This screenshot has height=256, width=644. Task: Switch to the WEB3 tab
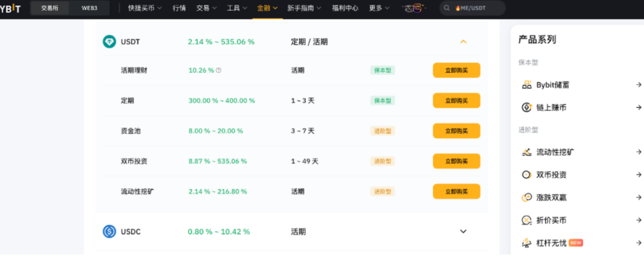[90, 8]
